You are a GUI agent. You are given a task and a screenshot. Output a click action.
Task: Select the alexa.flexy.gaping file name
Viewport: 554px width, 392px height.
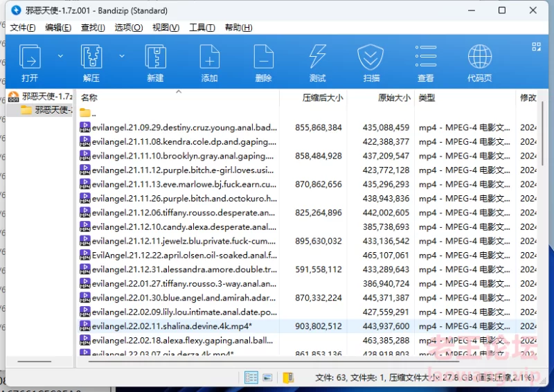(182, 340)
